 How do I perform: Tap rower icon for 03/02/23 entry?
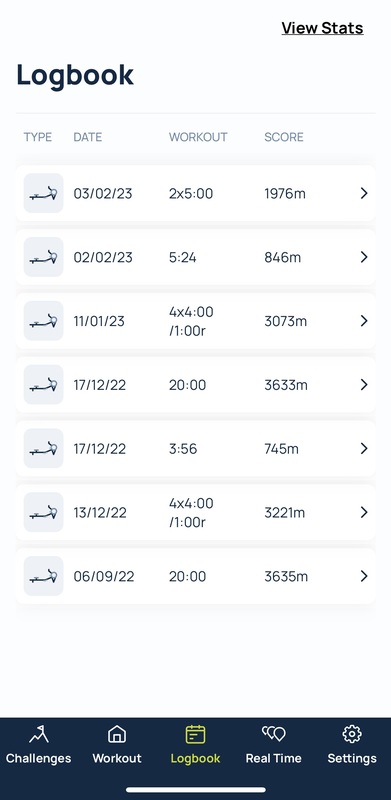(43, 193)
